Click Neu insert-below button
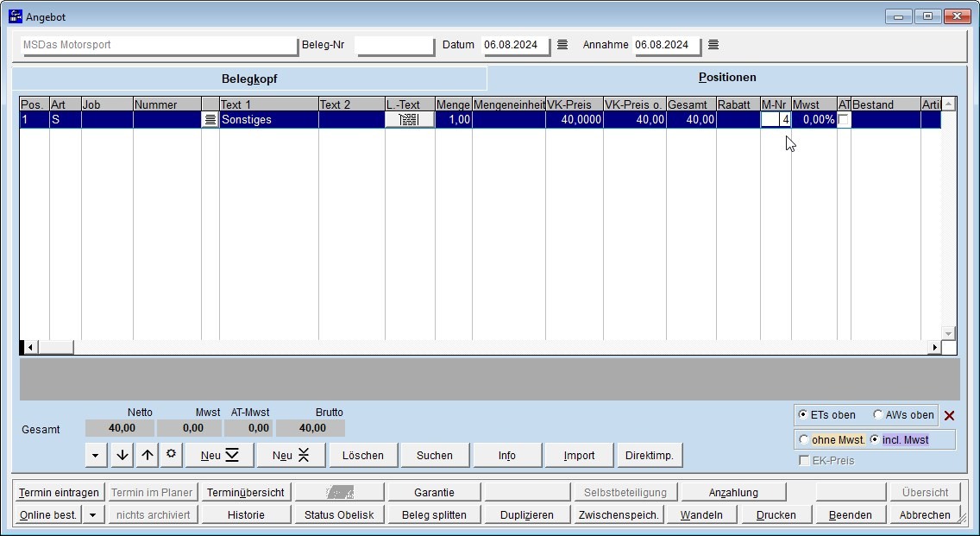 [x=219, y=456]
